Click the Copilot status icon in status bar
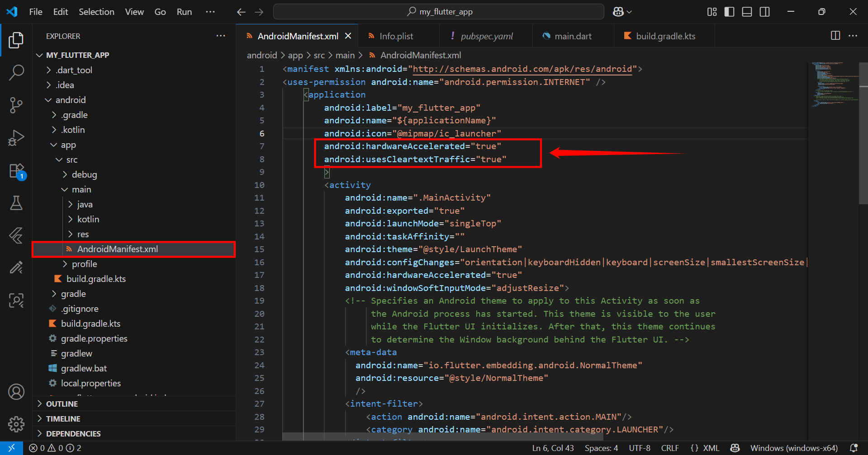The height and width of the screenshot is (455, 868). point(735,448)
